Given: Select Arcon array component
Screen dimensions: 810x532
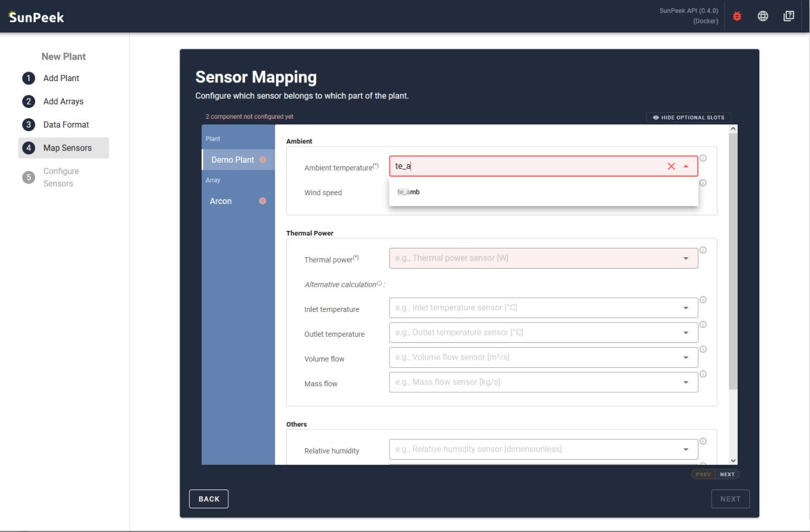Looking at the screenshot, I should [238, 201].
